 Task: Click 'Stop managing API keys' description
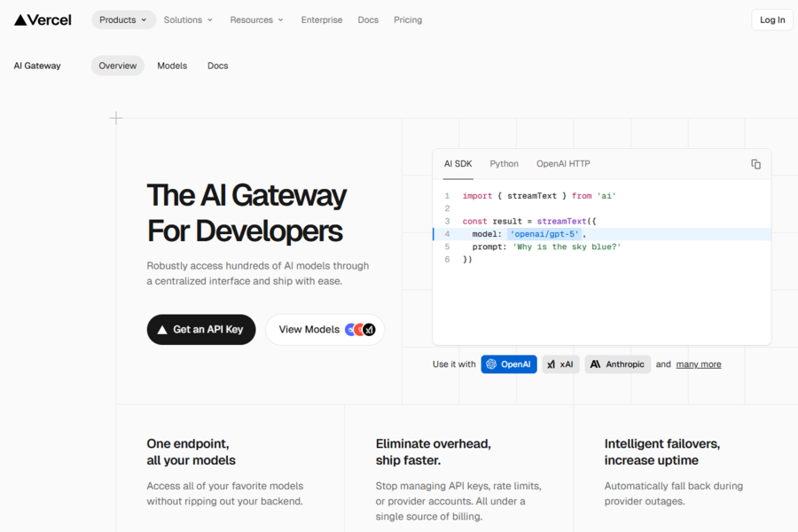pyautogui.click(x=458, y=502)
